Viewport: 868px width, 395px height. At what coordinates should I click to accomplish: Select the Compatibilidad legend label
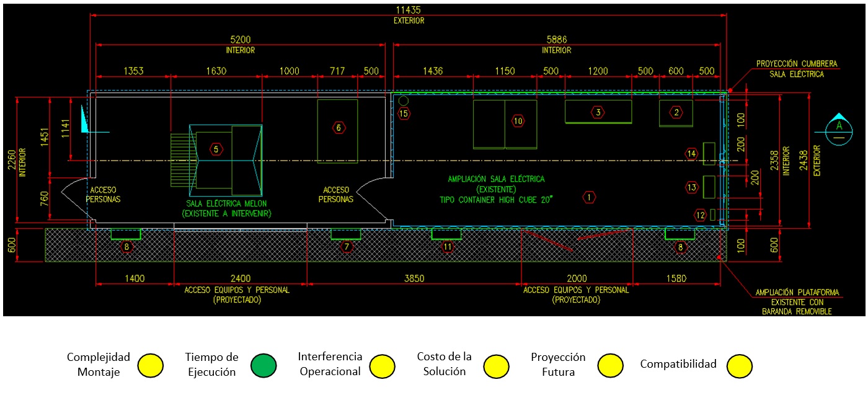(678, 364)
